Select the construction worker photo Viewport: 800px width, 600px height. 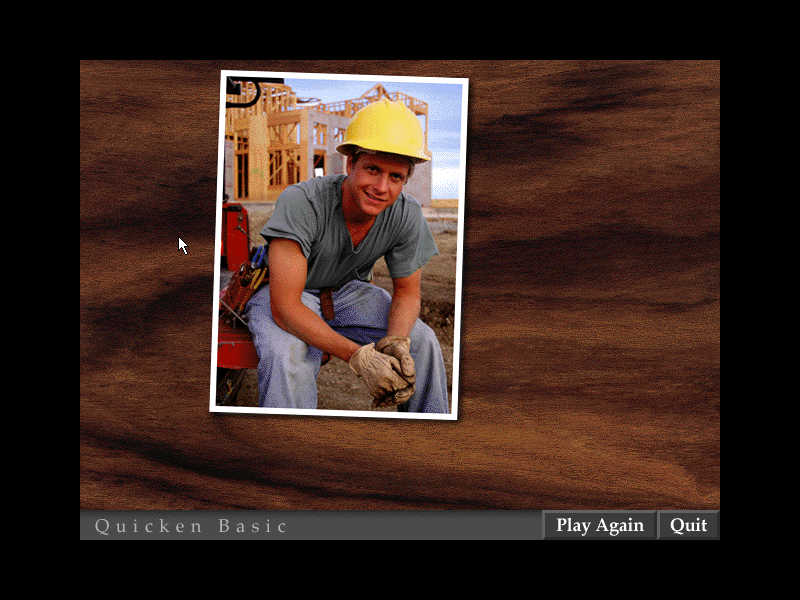click(x=339, y=245)
